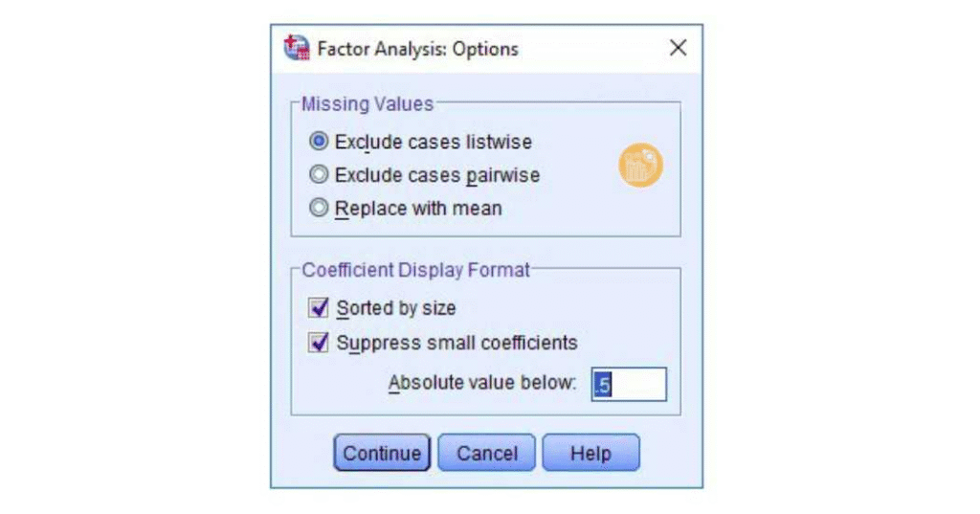Image resolution: width=980 pixels, height=514 pixels.
Task: Close the Factor Analysis Options dialog
Action: click(678, 49)
